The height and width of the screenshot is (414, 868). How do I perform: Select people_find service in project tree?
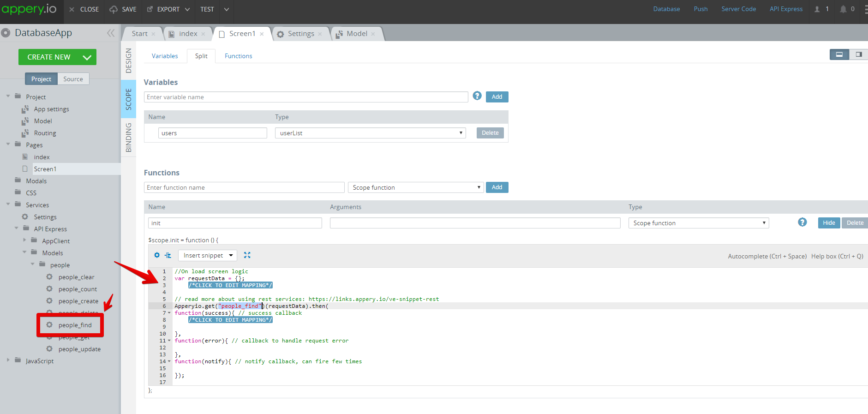coord(75,325)
